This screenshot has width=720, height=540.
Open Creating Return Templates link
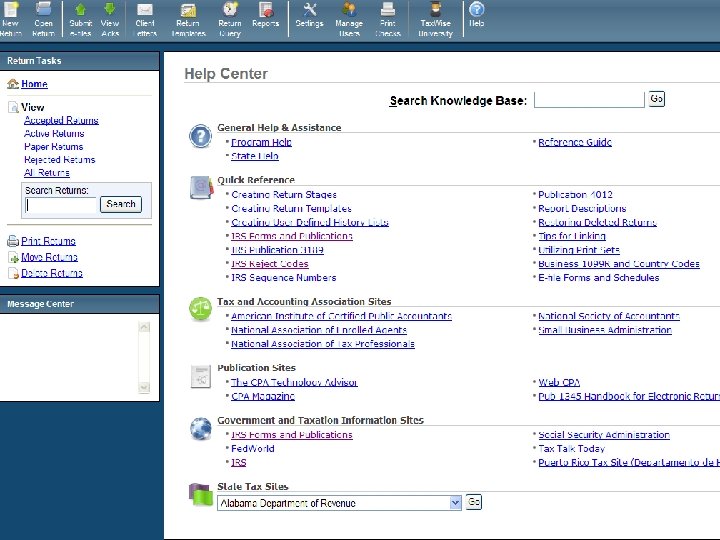pos(291,208)
